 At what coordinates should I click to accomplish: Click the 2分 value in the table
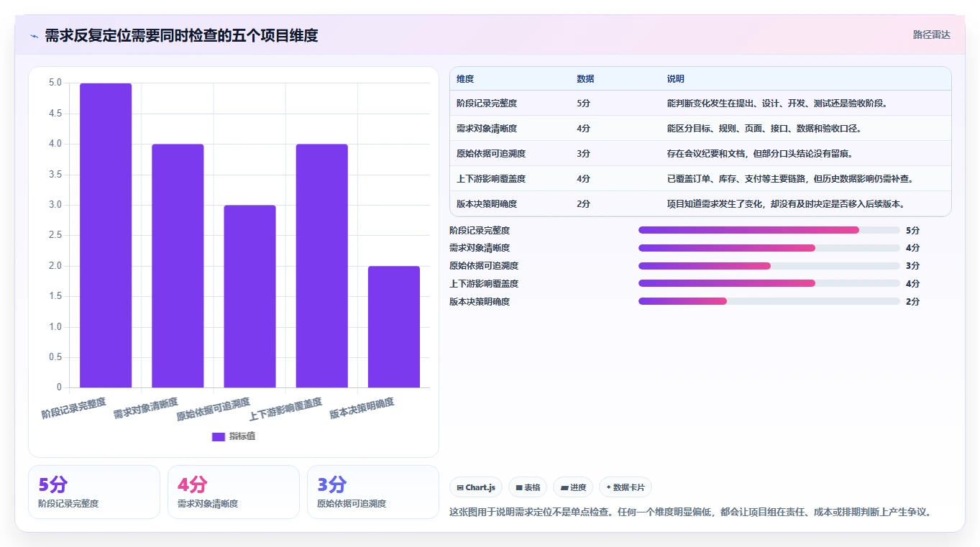[583, 204]
